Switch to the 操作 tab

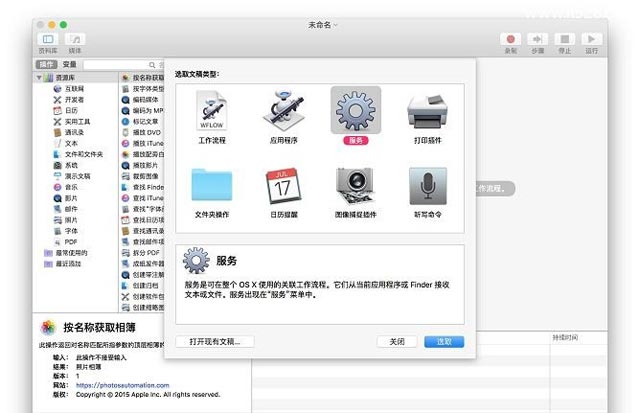click(46, 64)
